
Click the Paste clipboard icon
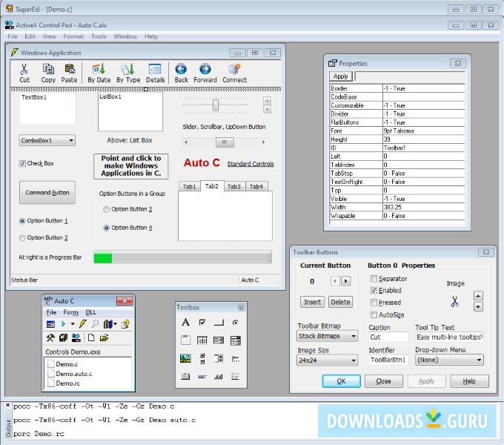pyautogui.click(x=69, y=69)
